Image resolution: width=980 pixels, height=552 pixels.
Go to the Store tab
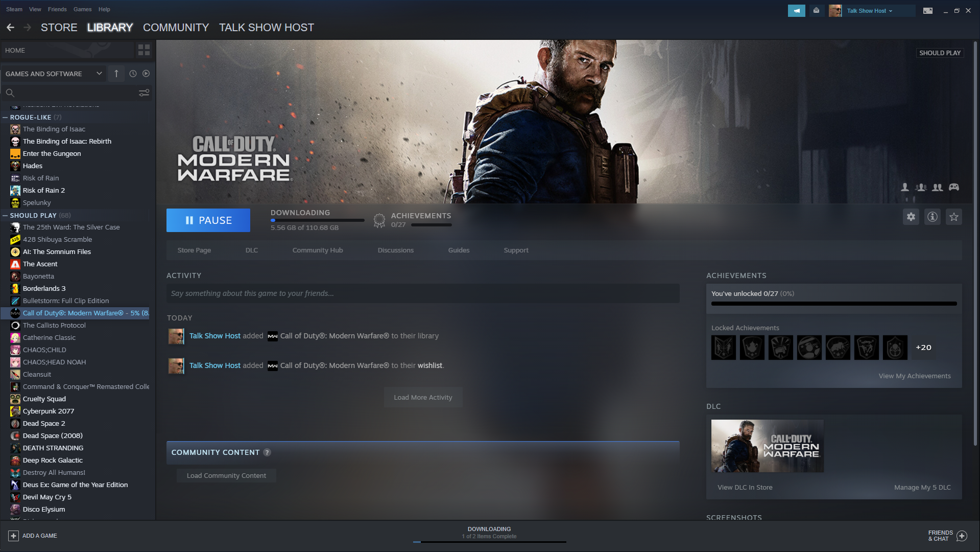pos(59,28)
